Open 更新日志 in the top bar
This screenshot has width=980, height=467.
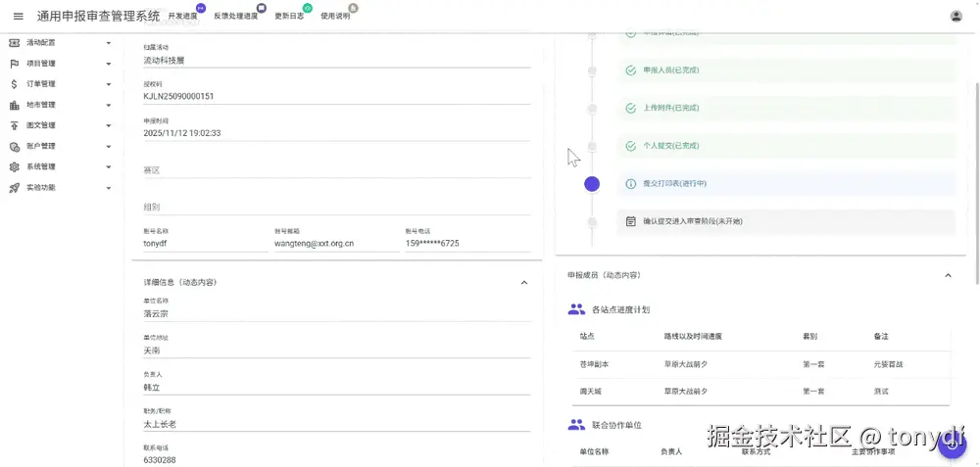tap(289, 17)
